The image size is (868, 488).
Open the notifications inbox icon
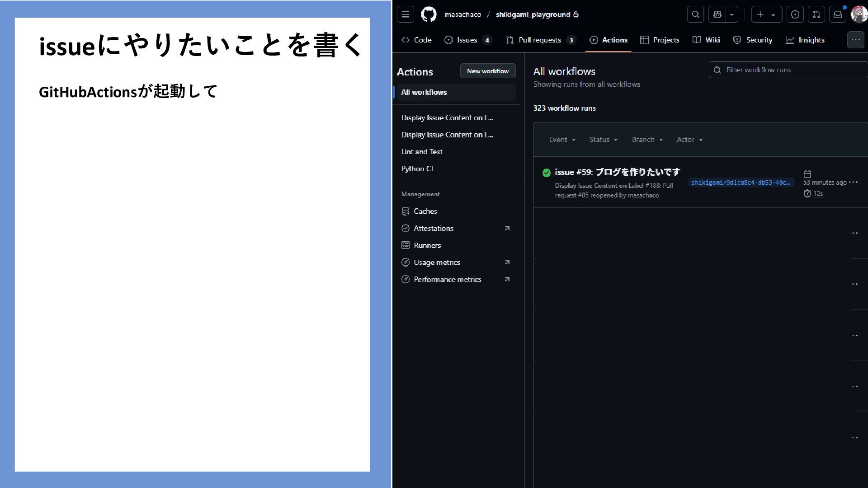click(837, 14)
